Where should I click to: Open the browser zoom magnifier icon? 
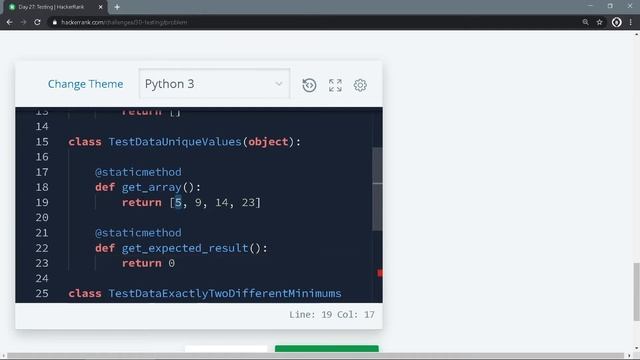tap(585, 22)
